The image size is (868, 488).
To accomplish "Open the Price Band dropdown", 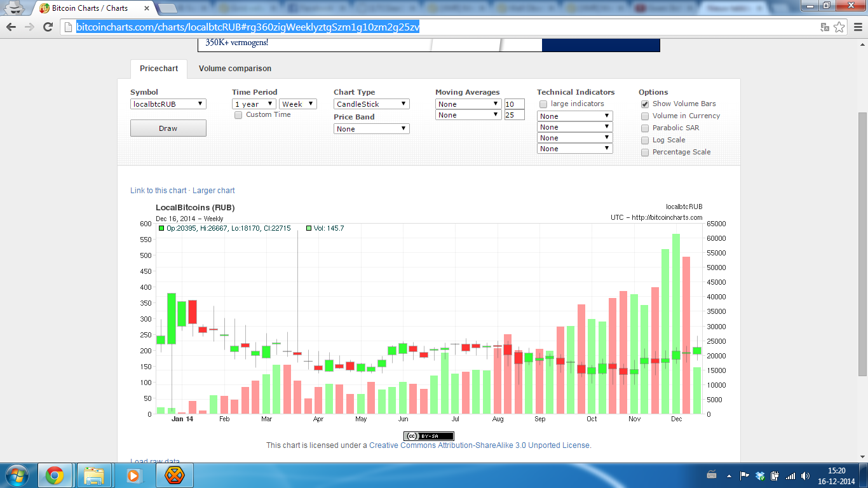I will click(x=372, y=128).
